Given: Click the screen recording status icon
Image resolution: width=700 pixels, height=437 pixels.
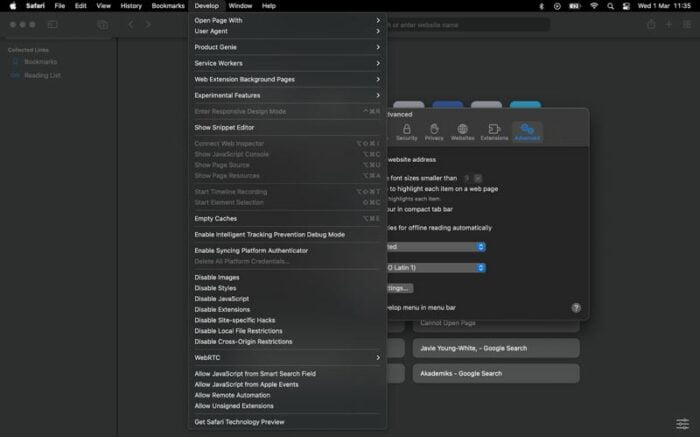Looking at the screenshot, I should (x=557, y=6).
